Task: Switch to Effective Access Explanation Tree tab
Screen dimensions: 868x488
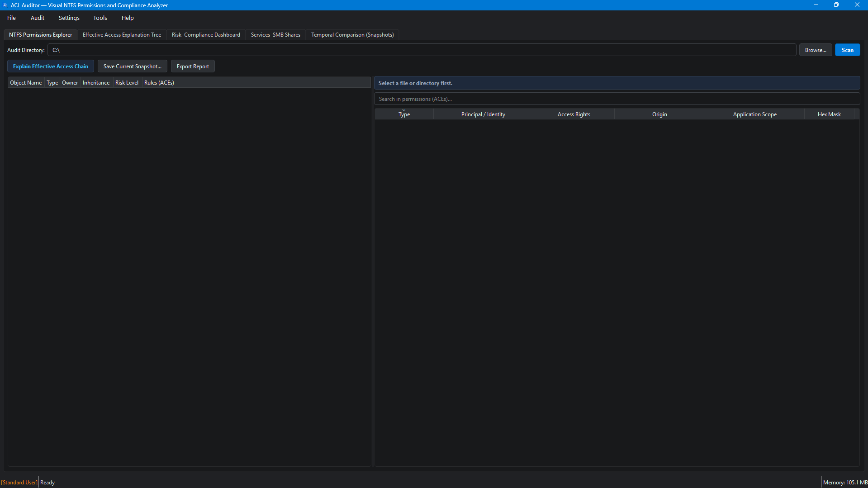Action: pyautogui.click(x=122, y=35)
